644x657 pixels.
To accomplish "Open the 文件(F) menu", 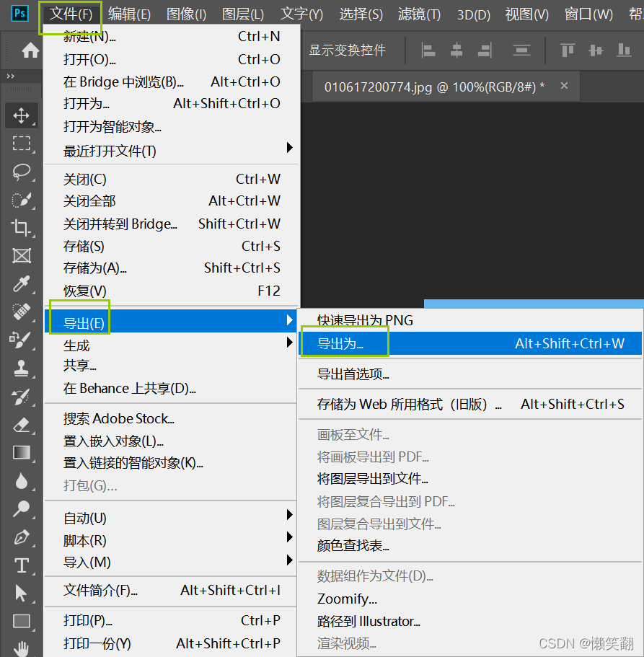I will 71,14.
